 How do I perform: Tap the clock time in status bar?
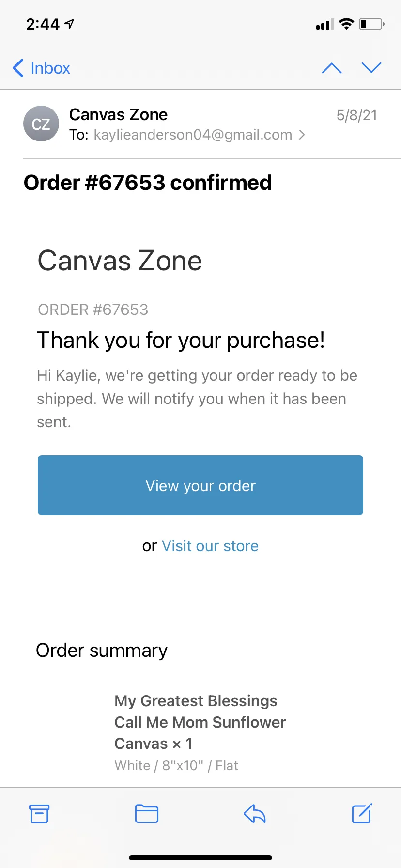coord(43,24)
